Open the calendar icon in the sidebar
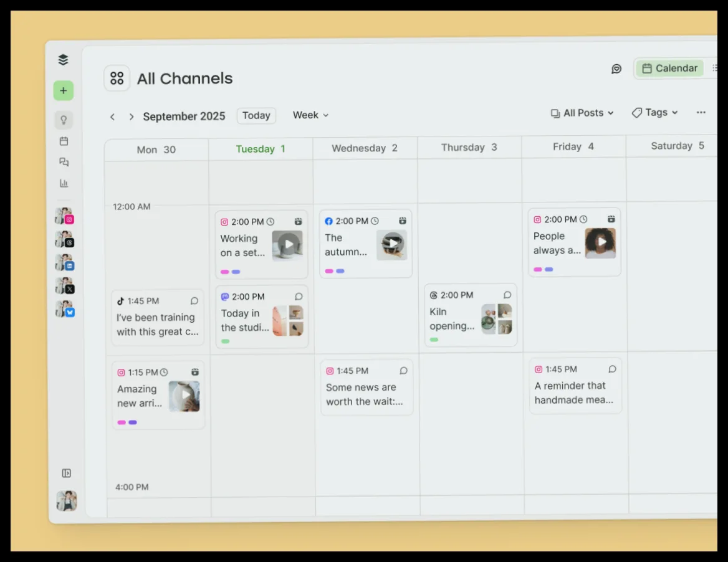 pyautogui.click(x=64, y=141)
